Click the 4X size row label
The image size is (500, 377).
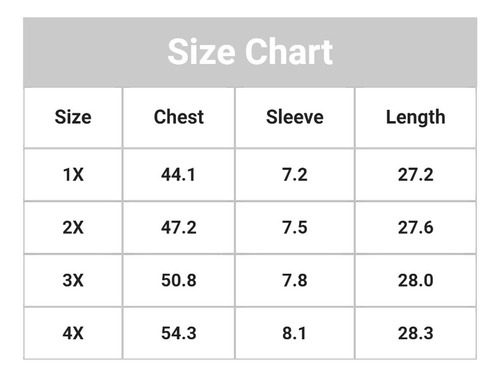tap(73, 333)
